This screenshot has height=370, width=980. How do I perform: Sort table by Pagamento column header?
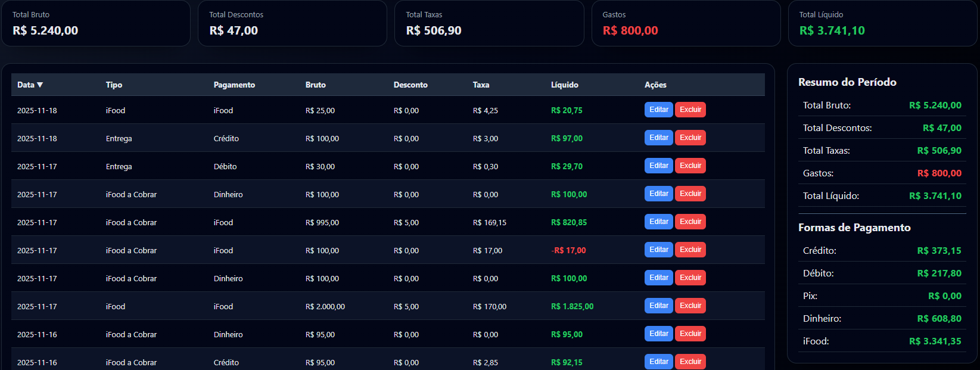234,85
